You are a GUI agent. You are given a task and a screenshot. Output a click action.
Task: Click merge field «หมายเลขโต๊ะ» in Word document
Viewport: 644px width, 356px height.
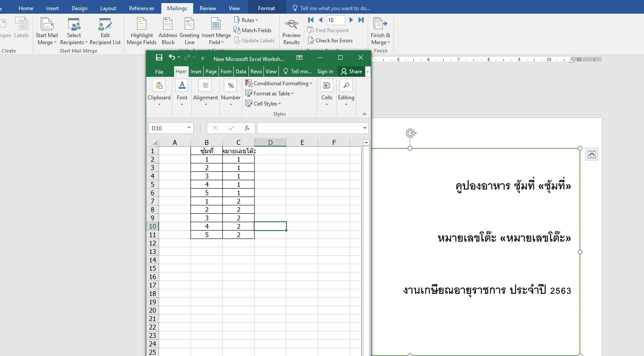coord(535,238)
